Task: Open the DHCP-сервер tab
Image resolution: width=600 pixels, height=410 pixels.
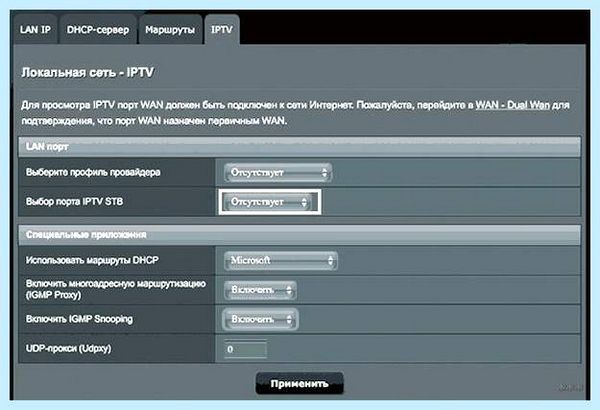Action: click(98, 30)
